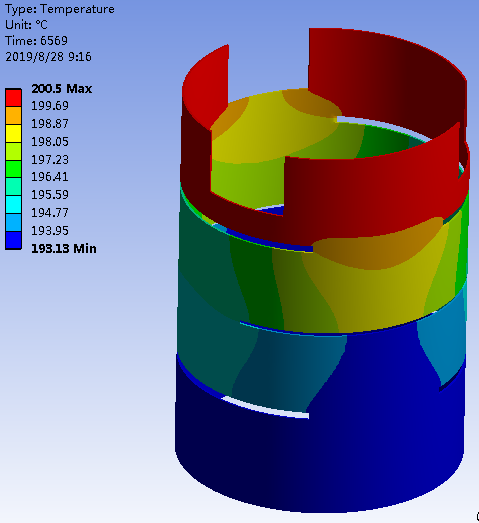Click the orange legend color band
Image resolution: width=479 pixels, height=523 pixels.
[13, 115]
